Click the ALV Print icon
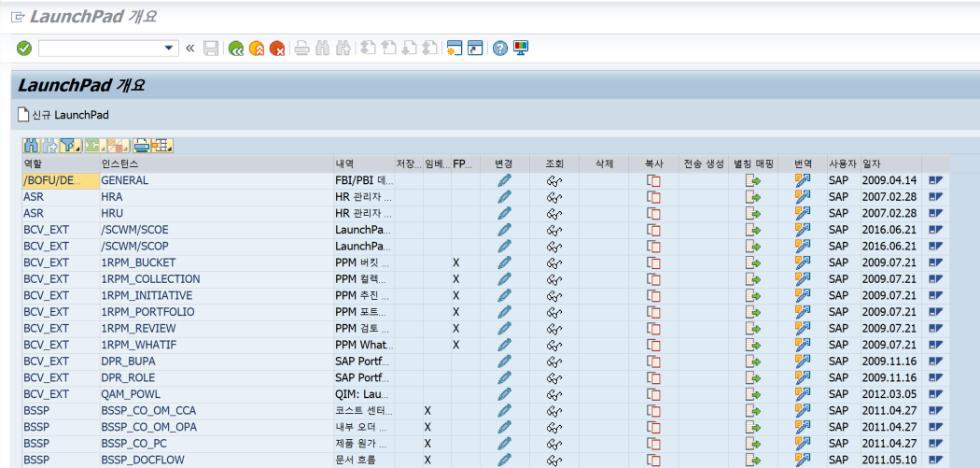980x468 pixels. [x=141, y=146]
